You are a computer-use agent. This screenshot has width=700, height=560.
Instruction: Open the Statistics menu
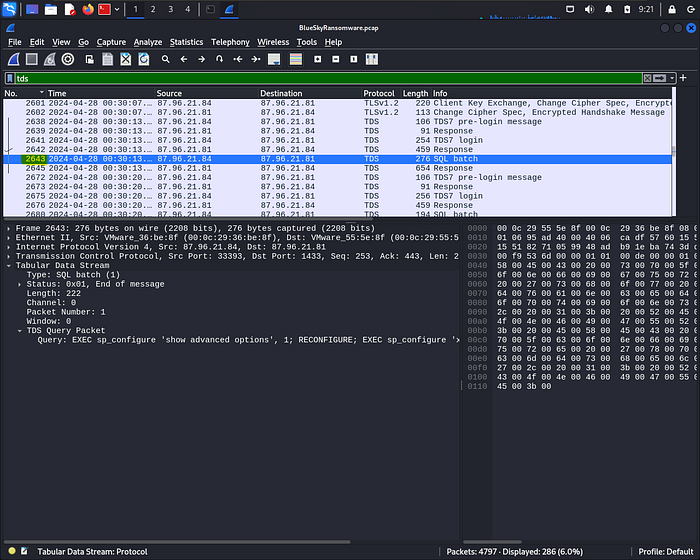[x=186, y=42]
